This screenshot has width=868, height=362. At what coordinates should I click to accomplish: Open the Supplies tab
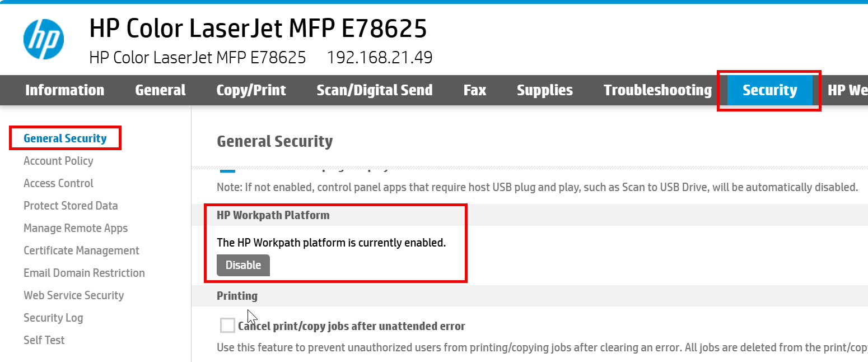pyautogui.click(x=544, y=90)
